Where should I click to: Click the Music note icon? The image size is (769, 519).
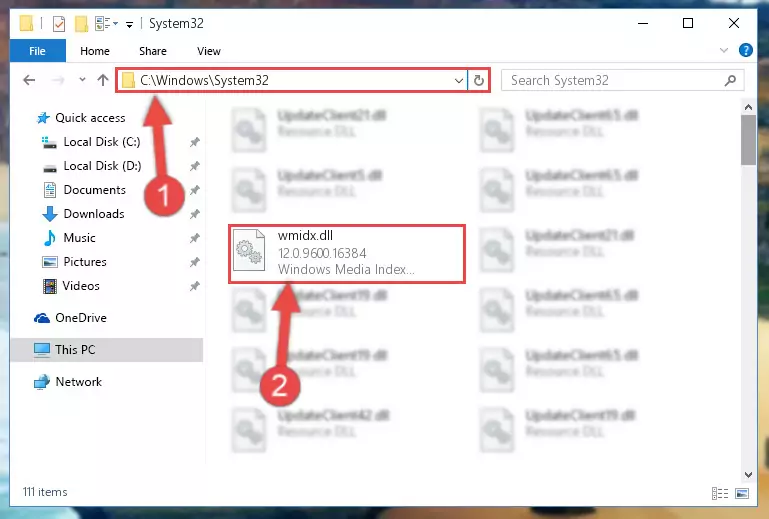[x=50, y=238]
